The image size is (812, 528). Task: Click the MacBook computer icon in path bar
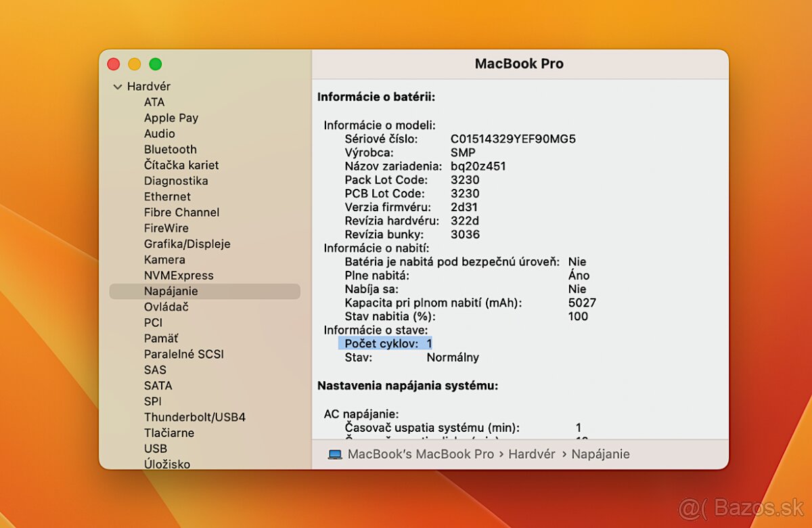[335, 455]
